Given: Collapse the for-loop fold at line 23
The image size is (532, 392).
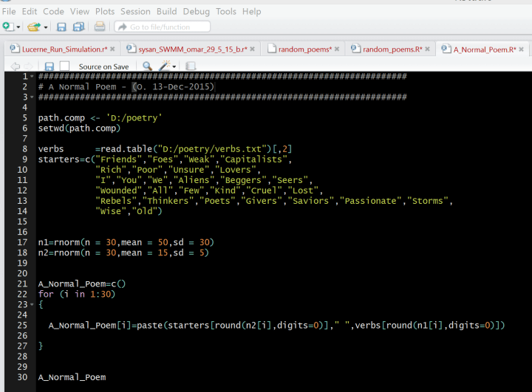Looking at the screenshot, I should click(x=30, y=303).
